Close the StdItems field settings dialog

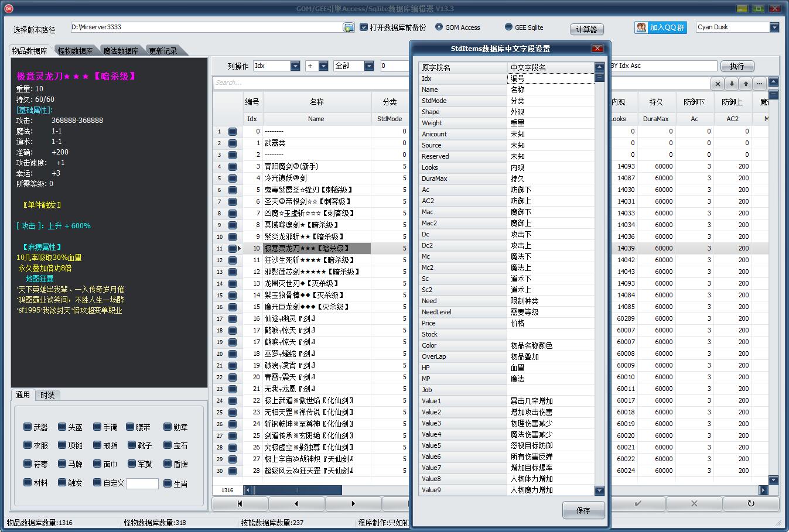point(597,49)
